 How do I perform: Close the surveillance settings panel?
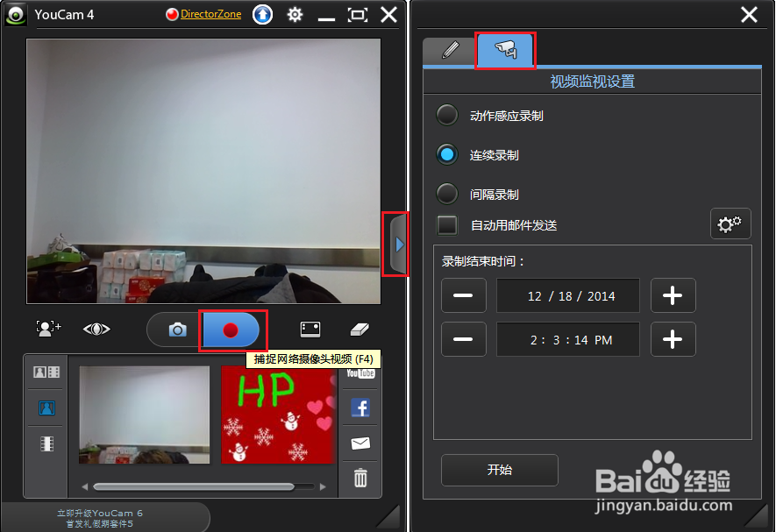click(749, 15)
